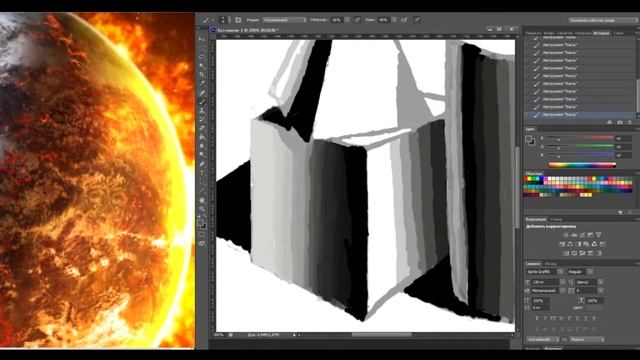Switch to the Абзац (Paragraph) tab
640x360 pixels.
pyautogui.click(x=550, y=264)
